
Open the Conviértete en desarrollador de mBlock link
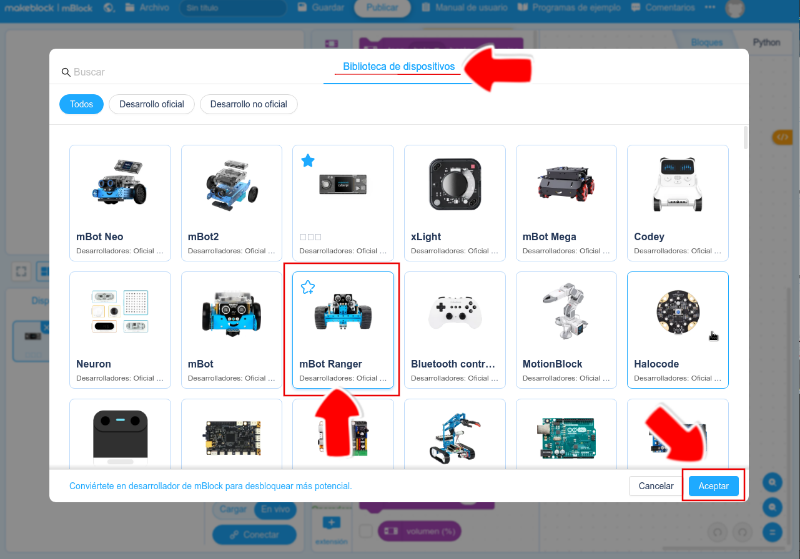[210, 486]
